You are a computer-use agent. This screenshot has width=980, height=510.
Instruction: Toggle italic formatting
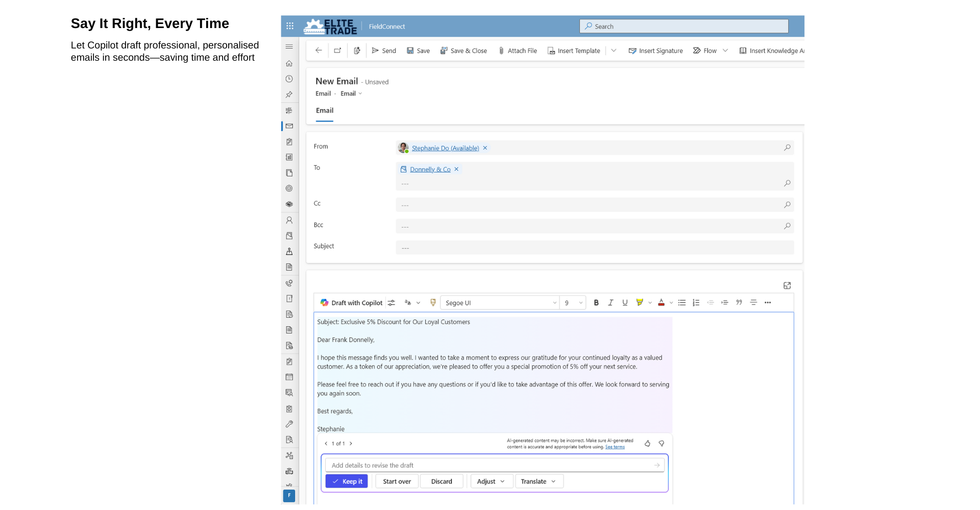(x=610, y=303)
